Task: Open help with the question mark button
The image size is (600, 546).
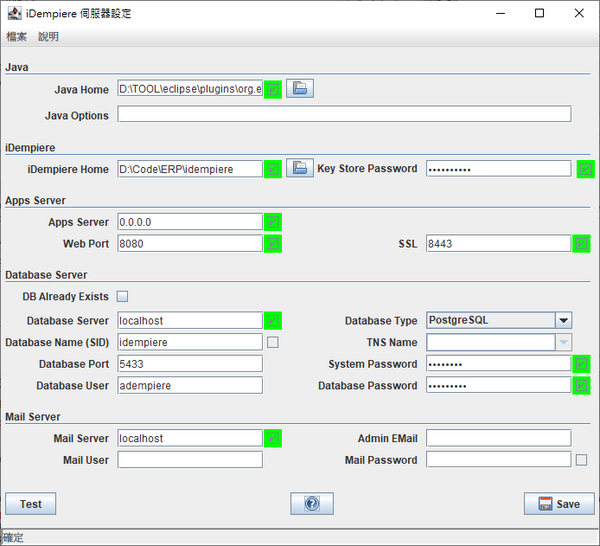Action: [312, 504]
